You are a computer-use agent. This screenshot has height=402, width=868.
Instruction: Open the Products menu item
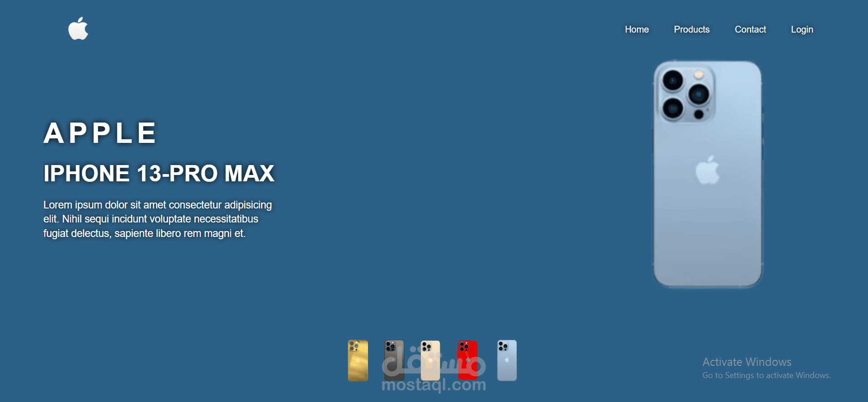[692, 29]
